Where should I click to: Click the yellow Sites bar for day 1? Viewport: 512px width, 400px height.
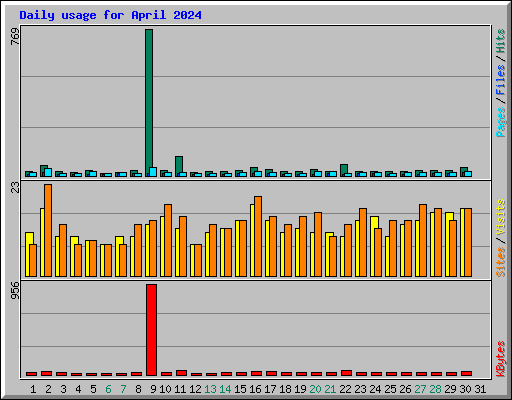(28, 254)
